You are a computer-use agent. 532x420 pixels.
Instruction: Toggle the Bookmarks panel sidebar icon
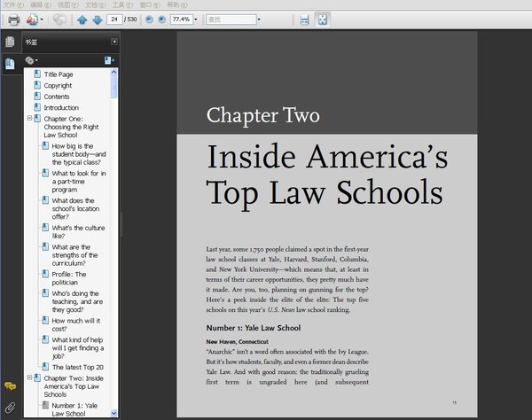10,64
